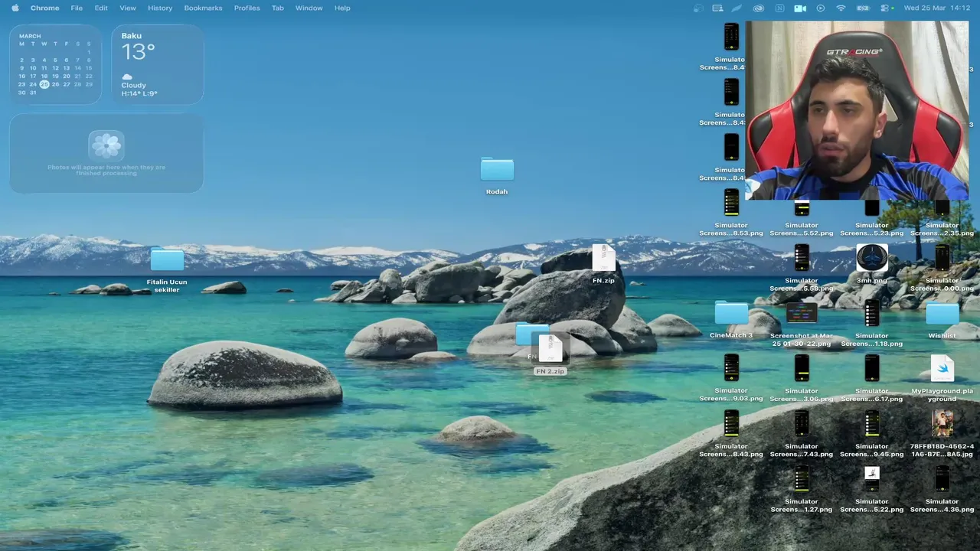Select Simulator Screens...0.00.png file
This screenshot has width=980, height=551.
click(942, 258)
